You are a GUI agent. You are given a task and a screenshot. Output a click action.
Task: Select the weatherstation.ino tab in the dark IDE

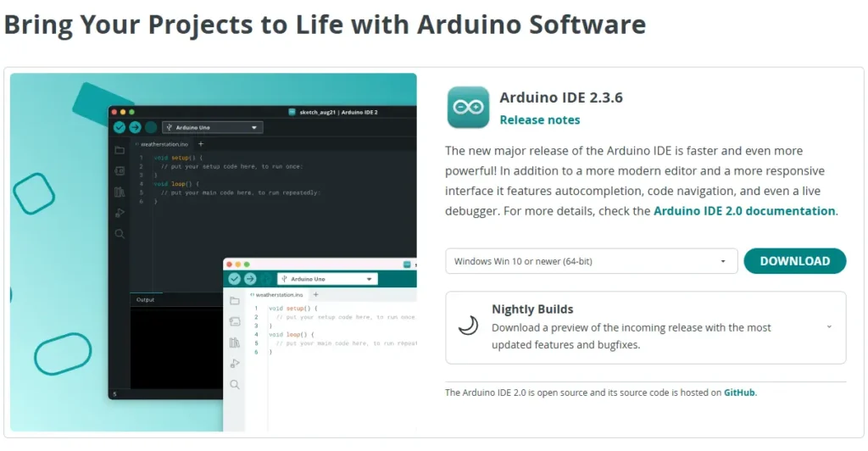click(162, 144)
